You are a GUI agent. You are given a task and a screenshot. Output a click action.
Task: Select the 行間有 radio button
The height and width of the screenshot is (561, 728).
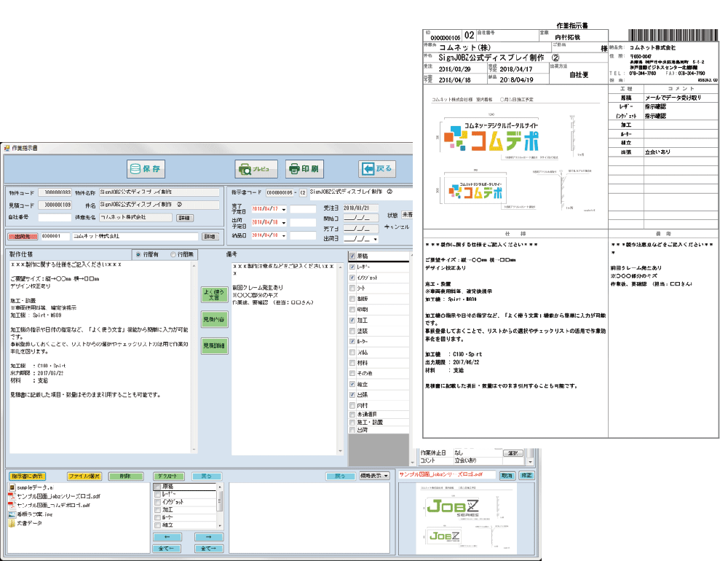138,255
